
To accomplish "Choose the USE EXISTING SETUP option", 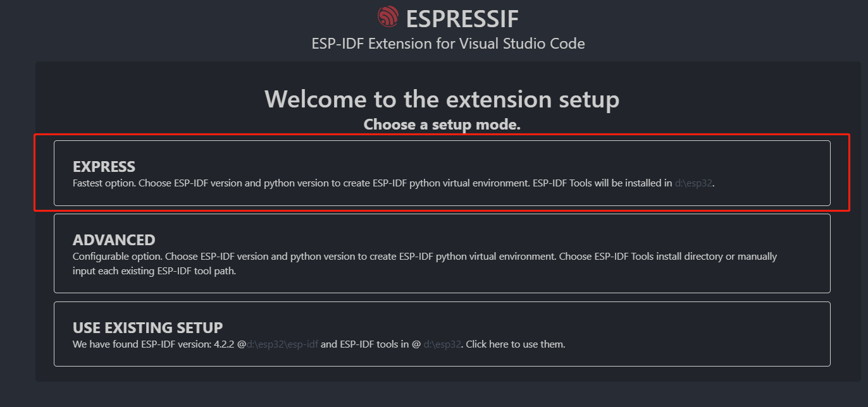I will click(x=442, y=334).
